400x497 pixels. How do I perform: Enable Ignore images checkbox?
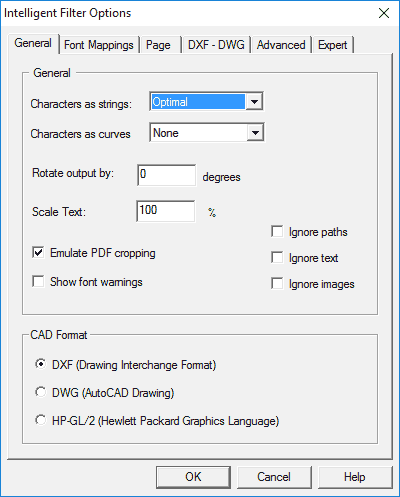pos(277,284)
